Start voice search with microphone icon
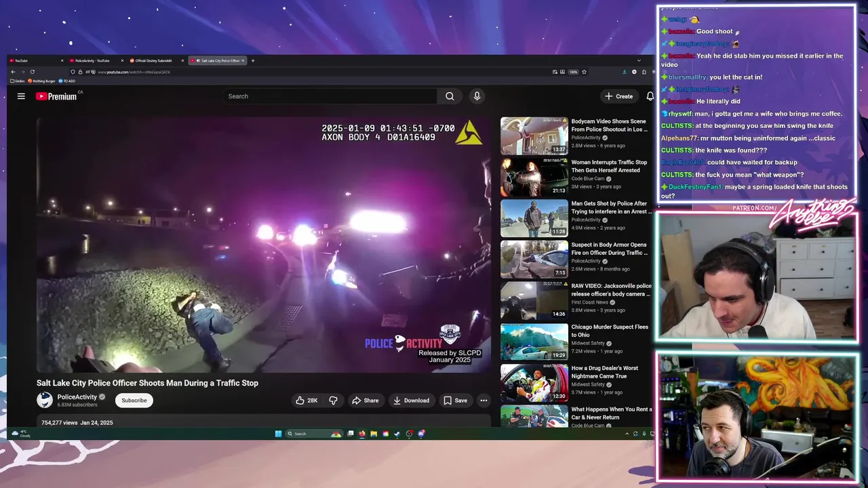This screenshot has height=488, width=868. pyautogui.click(x=477, y=96)
